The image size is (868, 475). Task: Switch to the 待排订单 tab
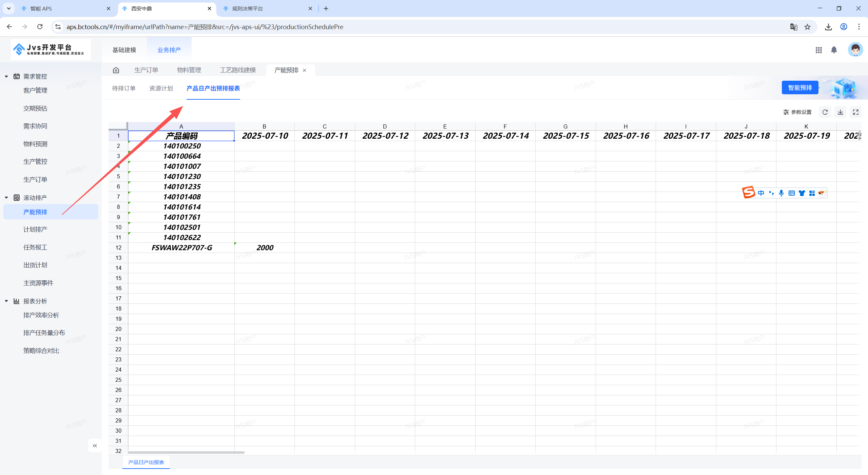click(x=123, y=88)
